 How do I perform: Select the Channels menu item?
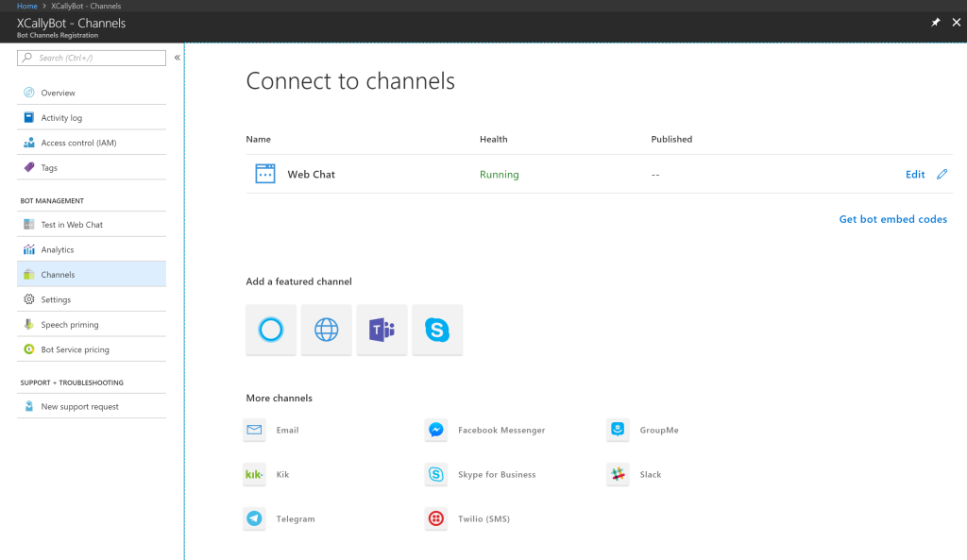[x=92, y=275]
